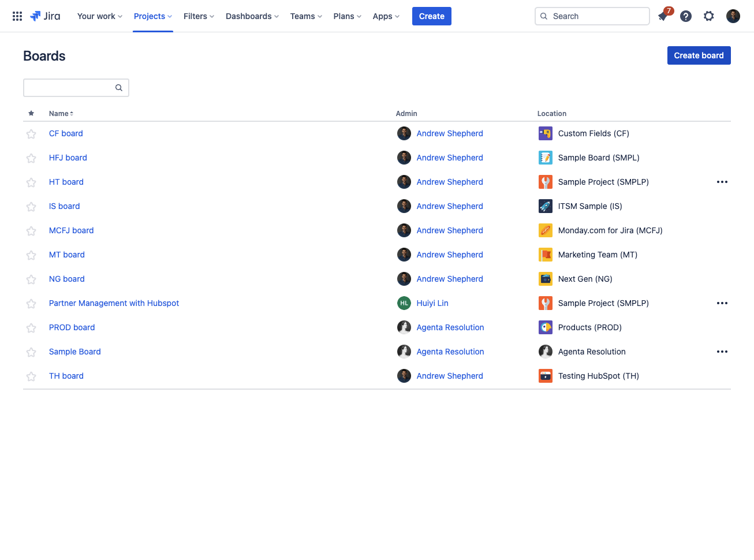Click the Create button in top bar
Image resolution: width=754 pixels, height=560 pixels.
pyautogui.click(x=432, y=16)
